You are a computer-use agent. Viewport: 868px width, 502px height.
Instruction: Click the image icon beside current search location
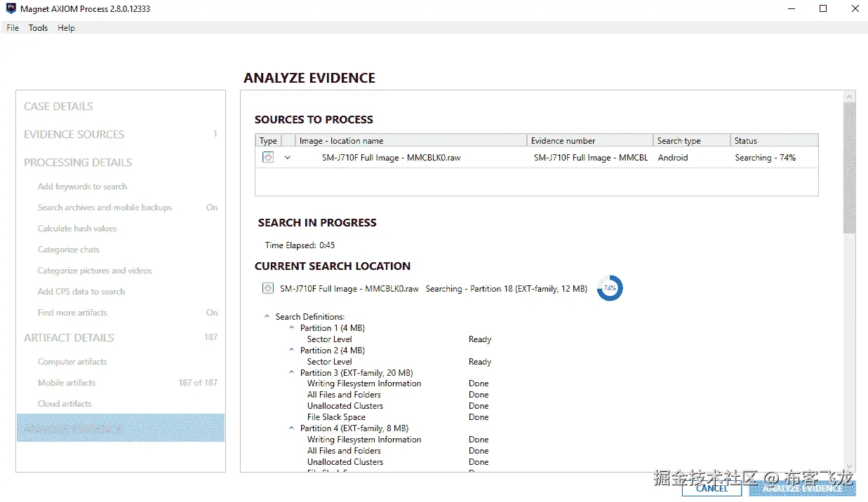click(267, 288)
